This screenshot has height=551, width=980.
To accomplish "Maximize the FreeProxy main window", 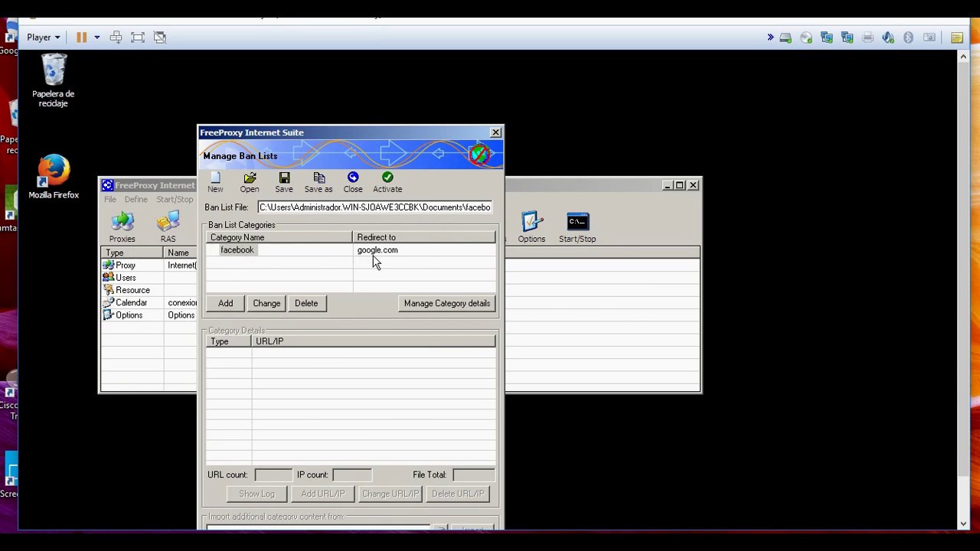I will [680, 185].
